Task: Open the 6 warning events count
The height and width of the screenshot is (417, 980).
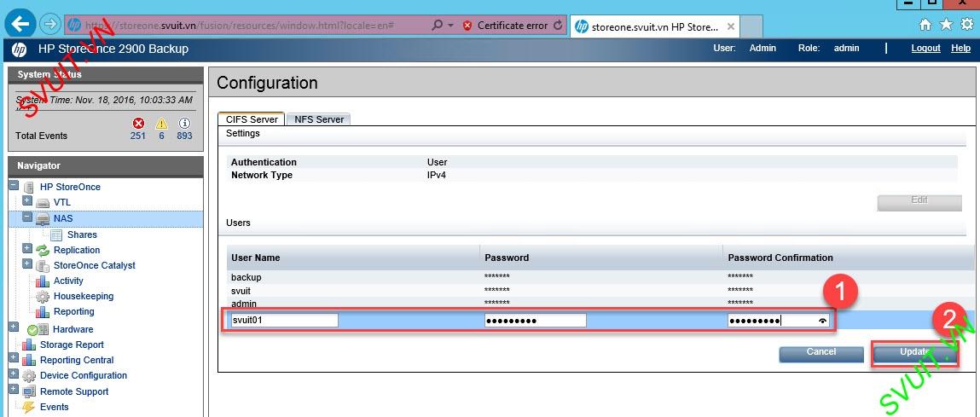Action: pos(161,136)
